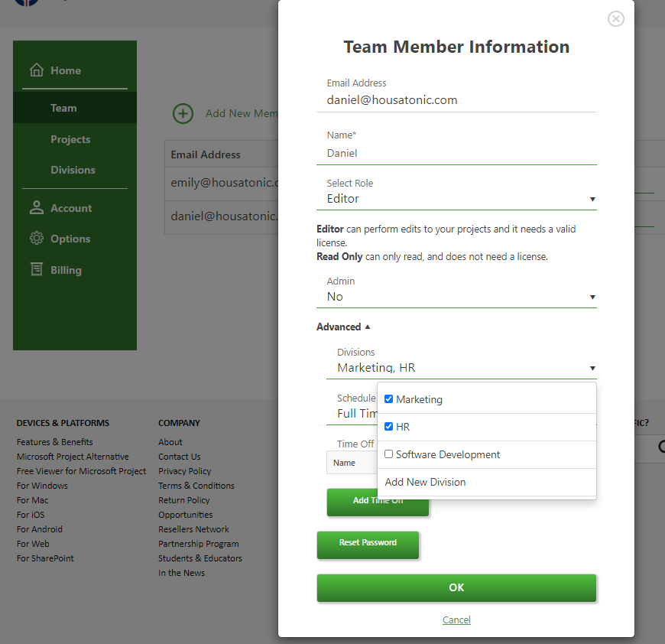
Task: Confirm changes with the OK button
Action: click(x=456, y=587)
